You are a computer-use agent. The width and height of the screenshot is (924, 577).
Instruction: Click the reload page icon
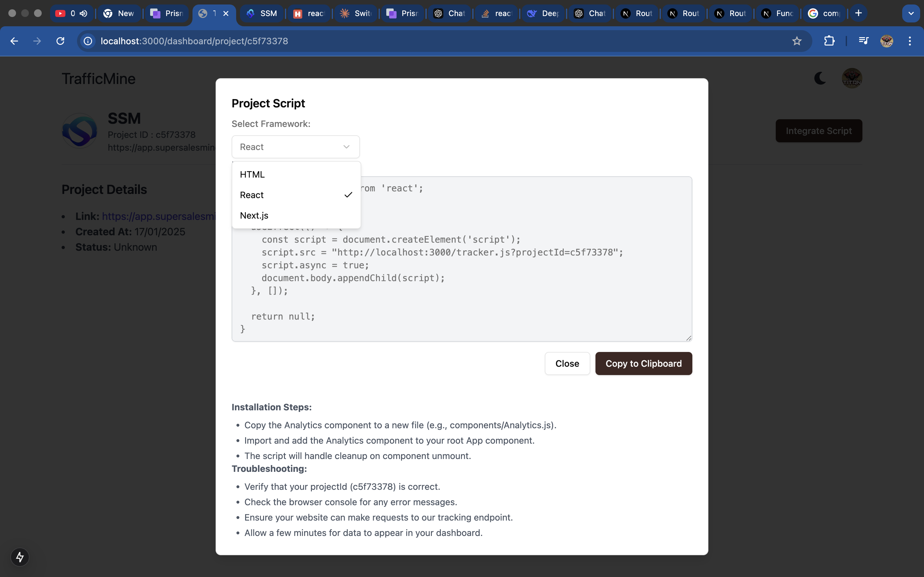[x=60, y=41]
